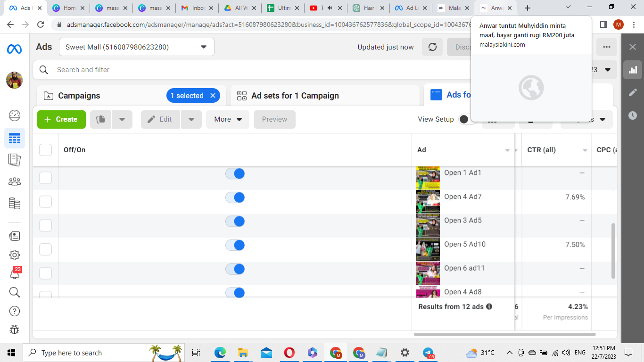Screen dimensions: 644x362
Task: Expand the date range dropdown arrow
Action: (608, 70)
